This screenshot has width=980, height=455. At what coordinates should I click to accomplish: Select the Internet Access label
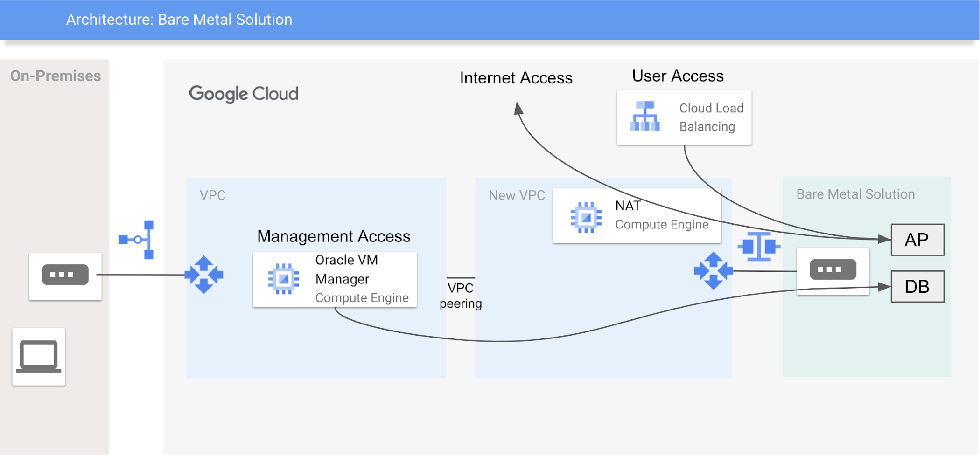click(516, 78)
